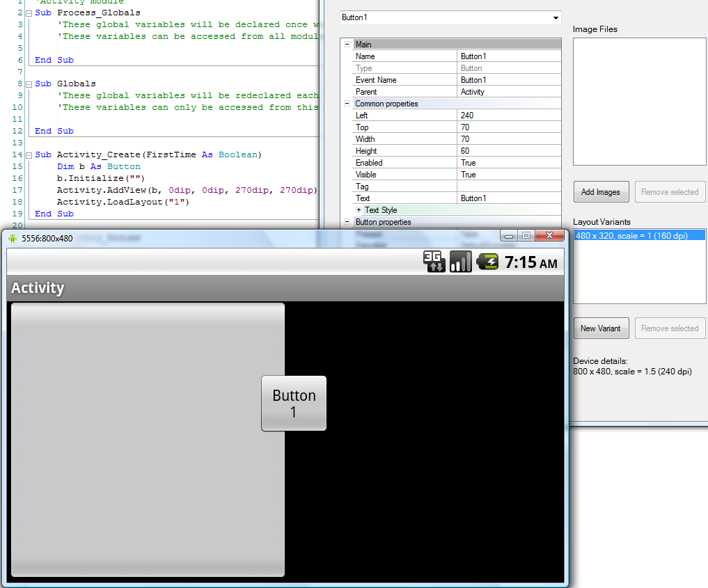This screenshot has width=708, height=588.
Task: Click the Type property row label
Action: point(364,68)
